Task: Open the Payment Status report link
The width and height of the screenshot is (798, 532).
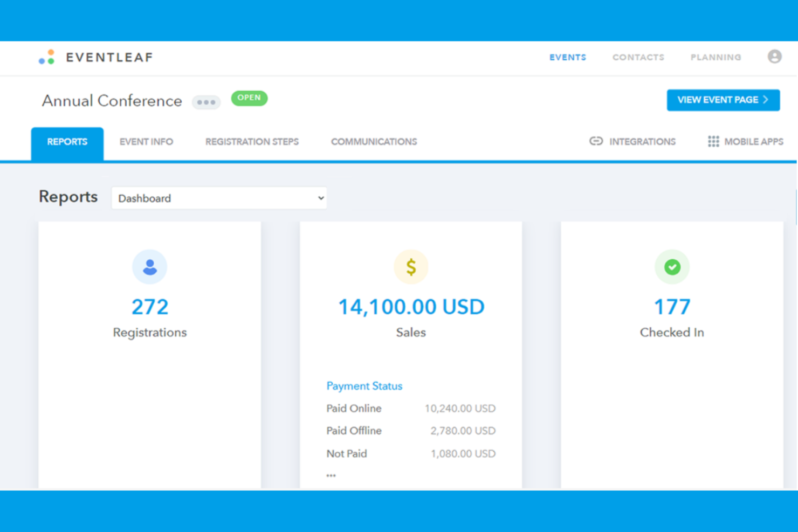Action: click(x=364, y=386)
